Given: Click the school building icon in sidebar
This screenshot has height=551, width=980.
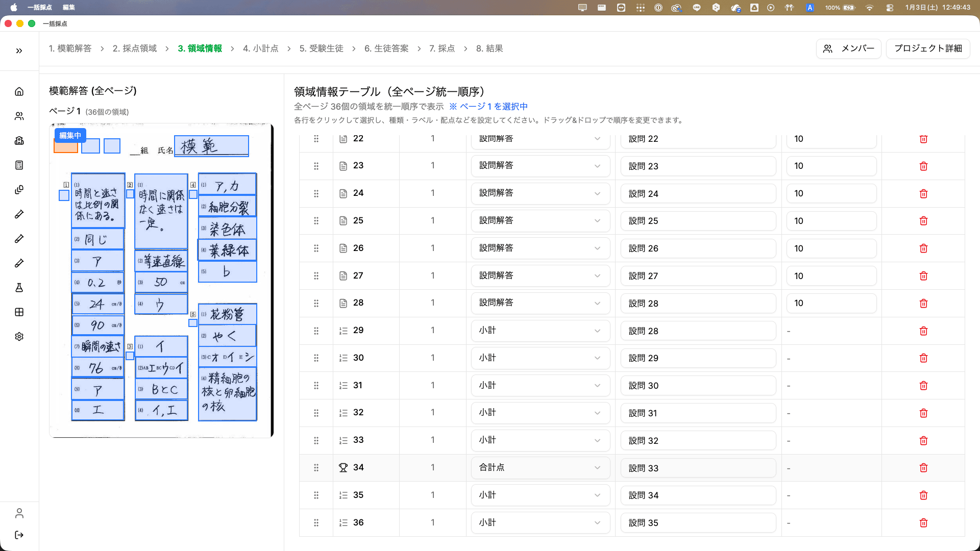Looking at the screenshot, I should click(x=19, y=140).
